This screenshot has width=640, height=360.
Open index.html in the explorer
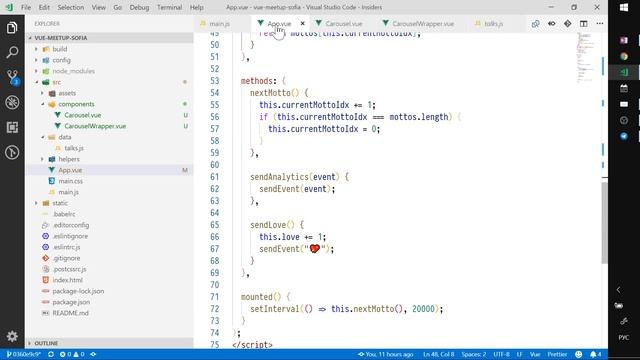pos(109,280)
